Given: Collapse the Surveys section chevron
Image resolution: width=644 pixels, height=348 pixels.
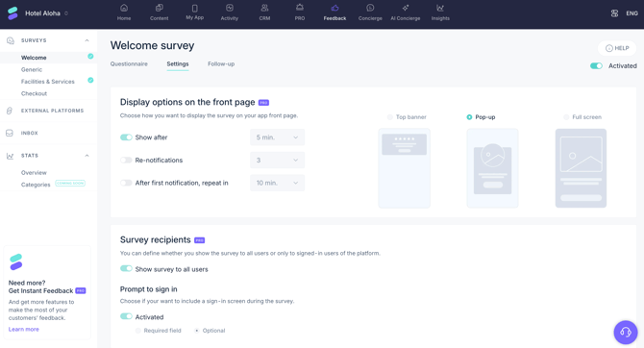Looking at the screenshot, I should tap(87, 40).
